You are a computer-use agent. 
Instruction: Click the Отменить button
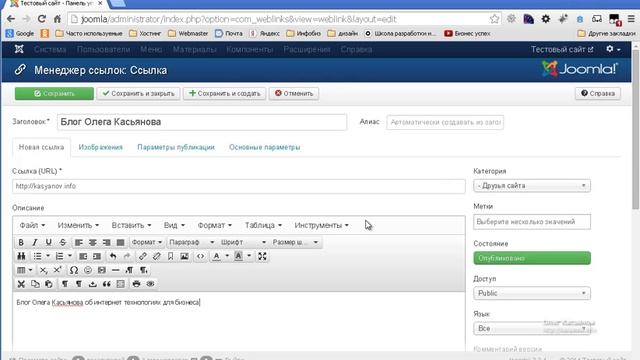[294, 93]
